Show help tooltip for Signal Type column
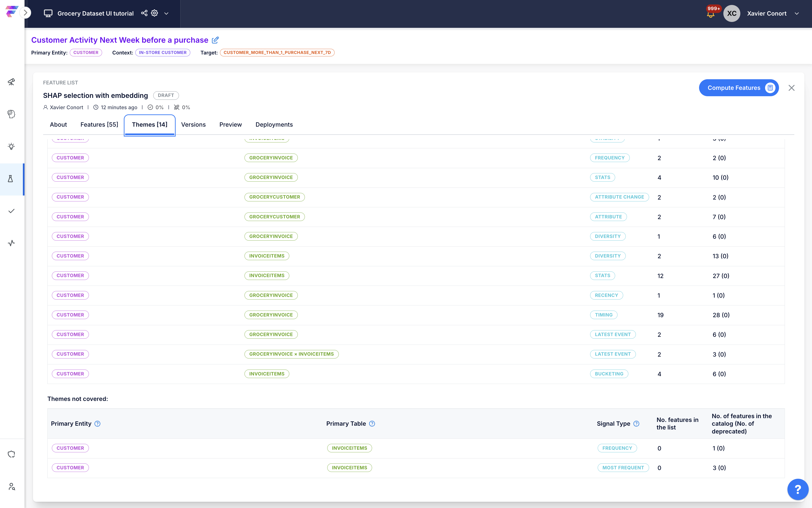Viewport: 812px width, 508px height. 636,424
